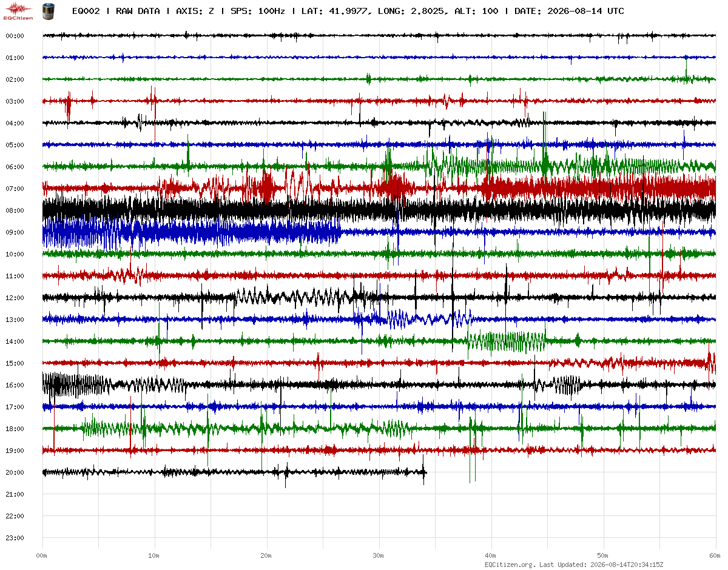
Task: Click the end of the 20:00 black trace
Action: (x=425, y=472)
